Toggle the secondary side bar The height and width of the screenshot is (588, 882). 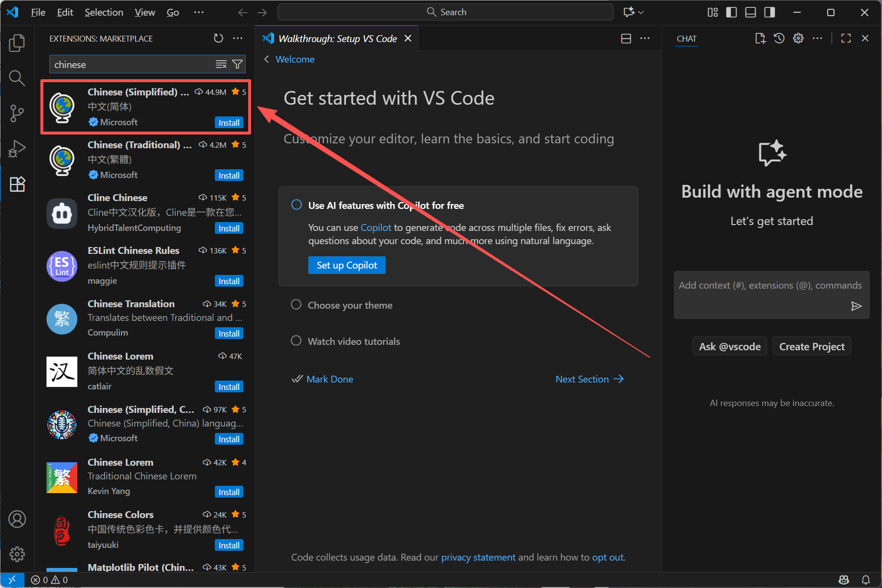(x=769, y=12)
